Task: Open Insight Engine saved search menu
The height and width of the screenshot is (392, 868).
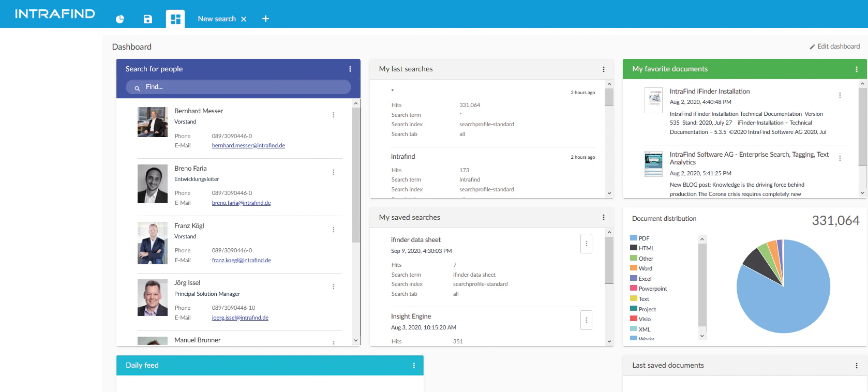Action: coord(586,320)
